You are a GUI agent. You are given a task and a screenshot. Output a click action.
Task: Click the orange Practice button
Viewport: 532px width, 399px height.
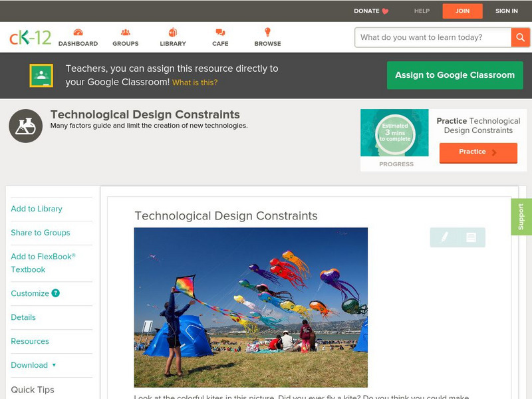478,152
